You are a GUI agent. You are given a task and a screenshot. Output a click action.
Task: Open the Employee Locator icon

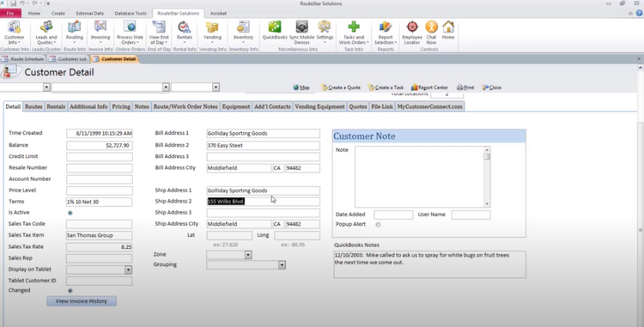tap(412, 32)
